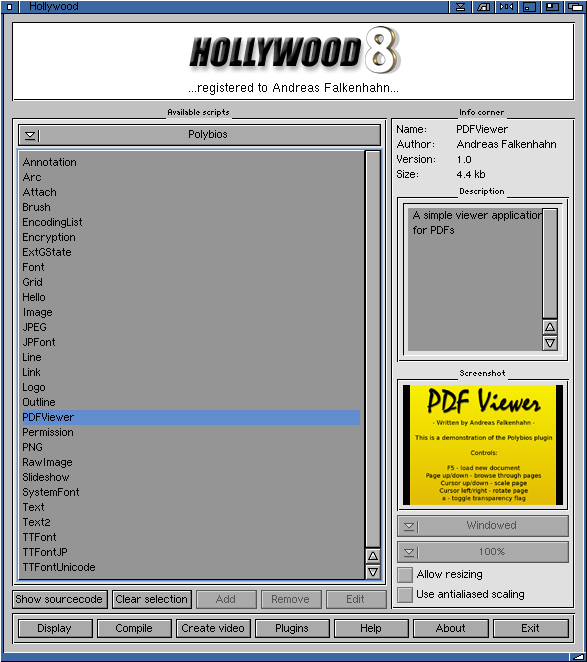Select the Font script
The height and width of the screenshot is (662, 587).
[191, 267]
